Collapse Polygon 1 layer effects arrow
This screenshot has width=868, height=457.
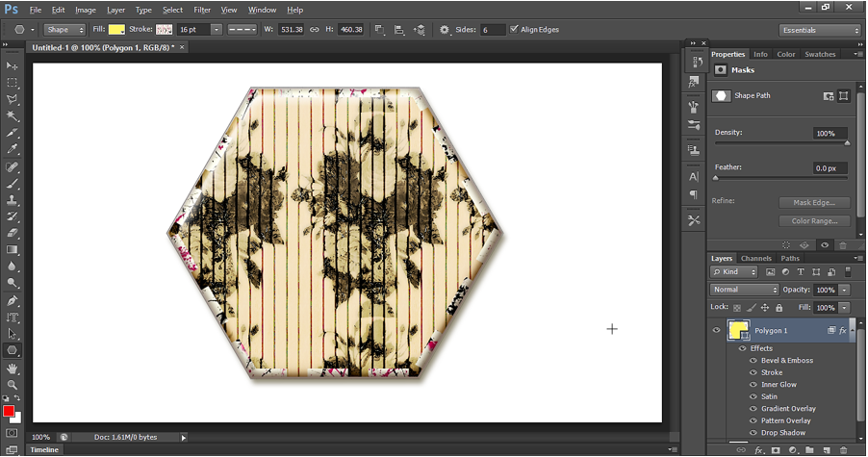853,330
